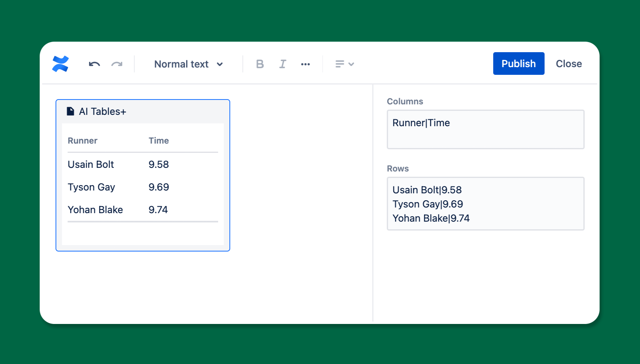Redo the last undone action
Viewport: 640px width, 364px height.
click(x=117, y=64)
